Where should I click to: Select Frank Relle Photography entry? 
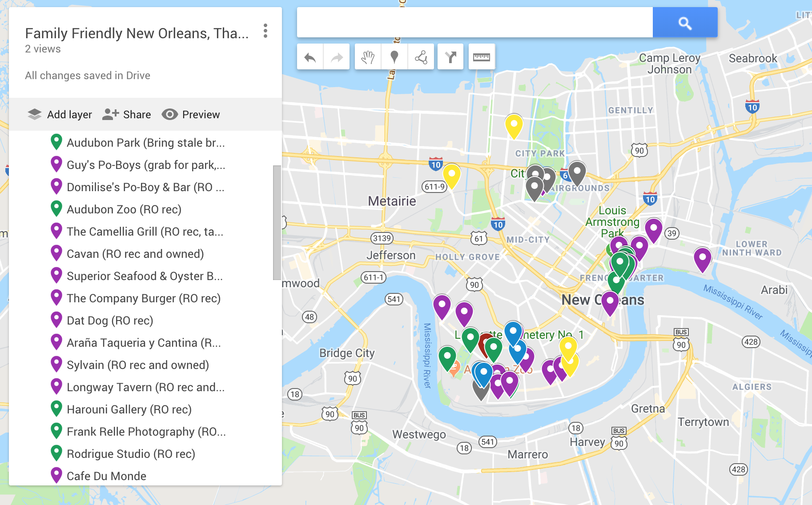pos(145,432)
